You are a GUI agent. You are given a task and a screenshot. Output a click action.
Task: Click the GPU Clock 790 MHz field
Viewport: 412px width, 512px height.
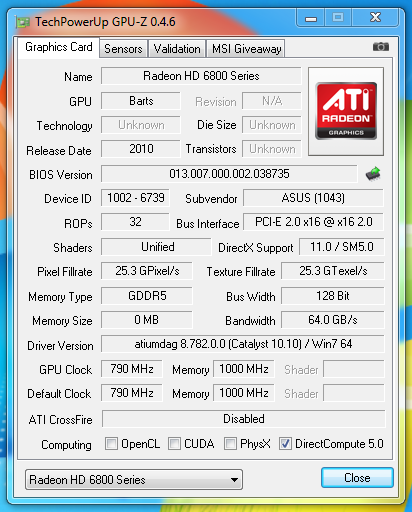click(x=132, y=369)
